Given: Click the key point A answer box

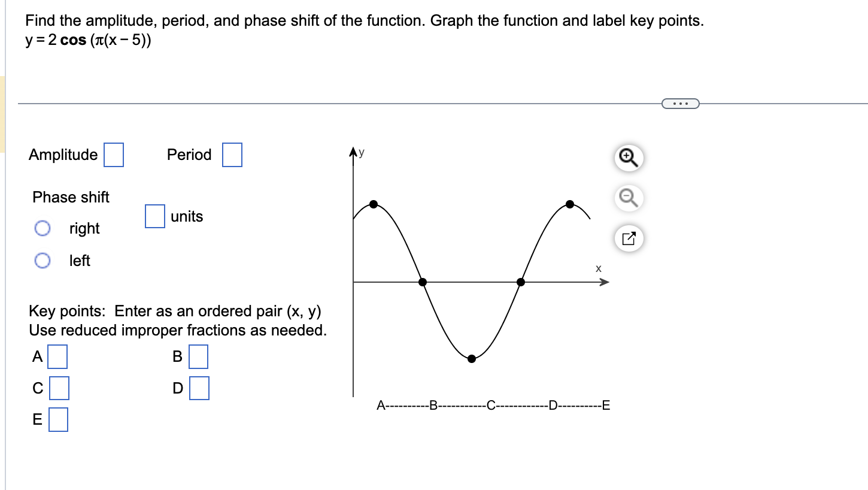Looking at the screenshot, I should (x=58, y=357).
